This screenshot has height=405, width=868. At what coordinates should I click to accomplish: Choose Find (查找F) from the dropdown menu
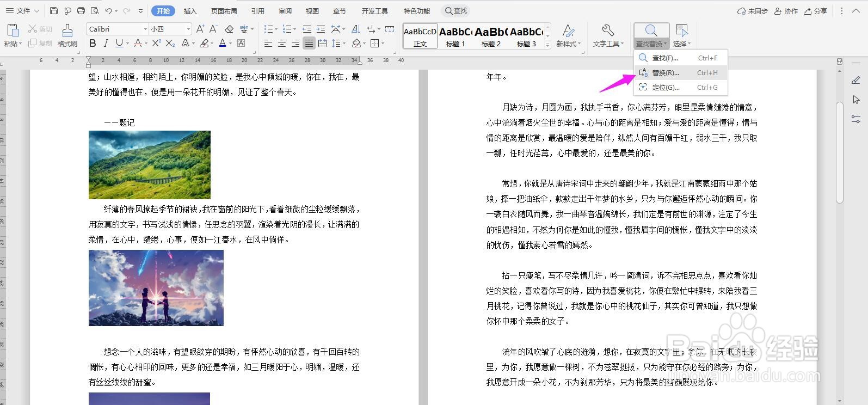[x=680, y=58]
